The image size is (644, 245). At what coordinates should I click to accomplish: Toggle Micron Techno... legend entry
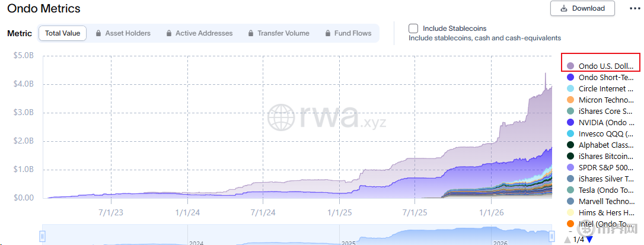point(599,100)
